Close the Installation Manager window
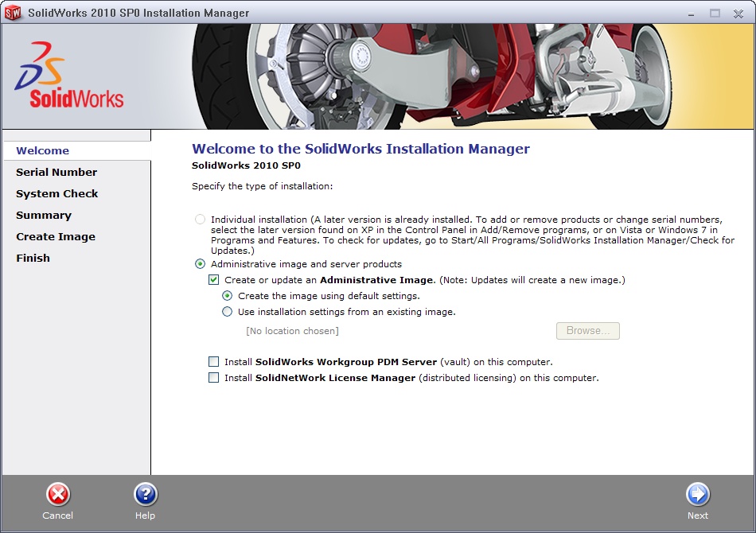This screenshot has height=533, width=756. coord(738,14)
